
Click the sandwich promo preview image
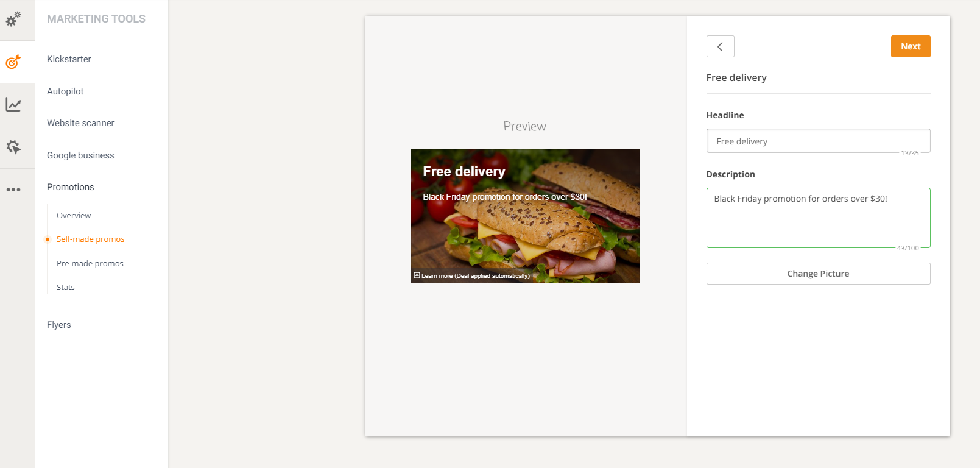pos(525,216)
